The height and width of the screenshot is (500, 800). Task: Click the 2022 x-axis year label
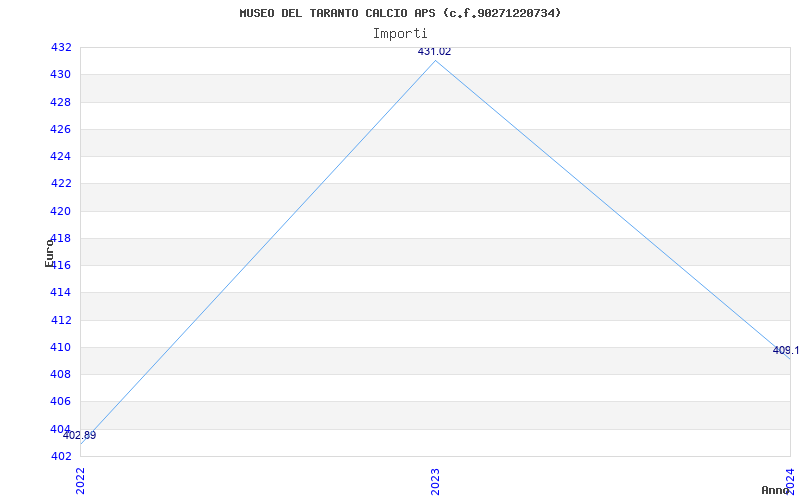click(81, 481)
